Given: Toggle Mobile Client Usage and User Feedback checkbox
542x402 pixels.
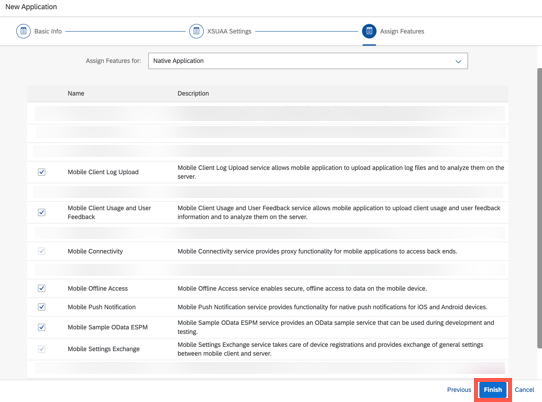Looking at the screenshot, I should coord(41,212).
